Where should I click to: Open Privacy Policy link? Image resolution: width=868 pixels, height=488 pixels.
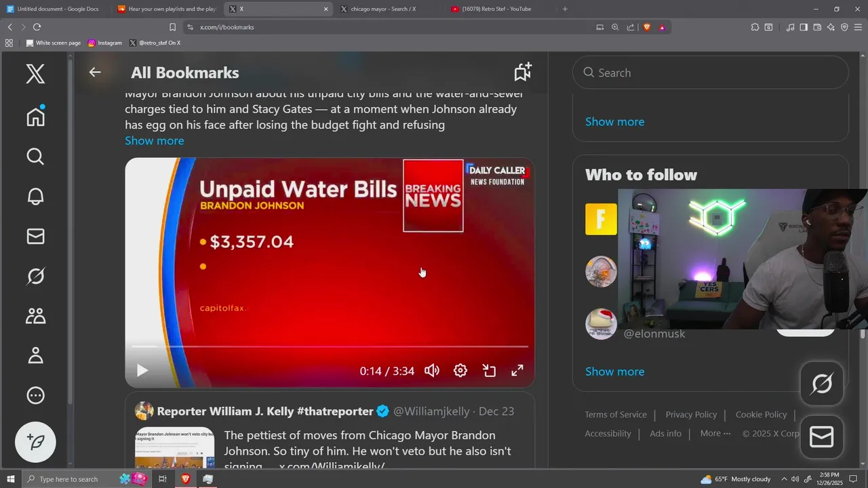(x=691, y=414)
